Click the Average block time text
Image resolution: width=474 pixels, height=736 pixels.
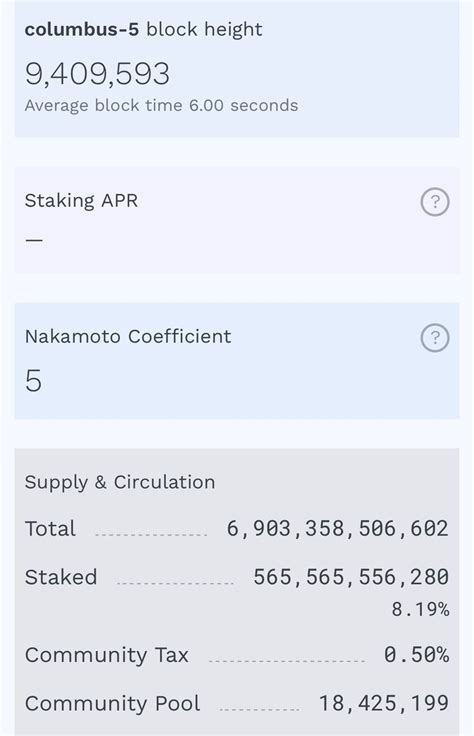(161, 106)
